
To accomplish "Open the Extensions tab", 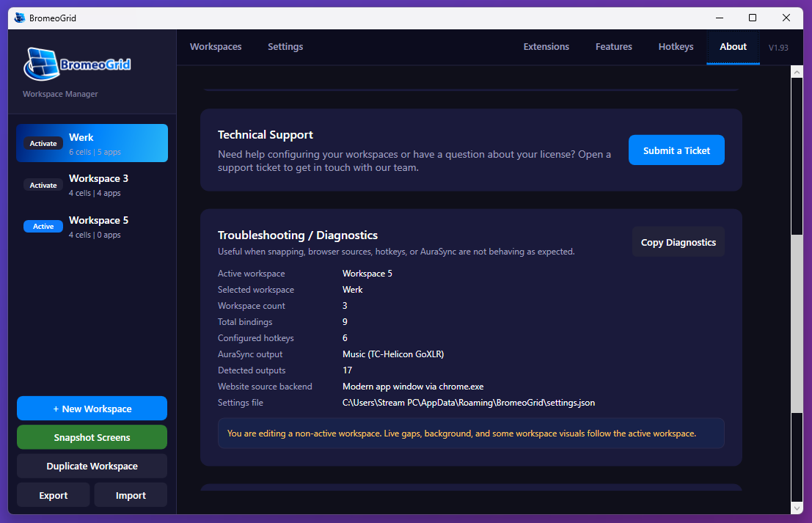I will coord(546,47).
